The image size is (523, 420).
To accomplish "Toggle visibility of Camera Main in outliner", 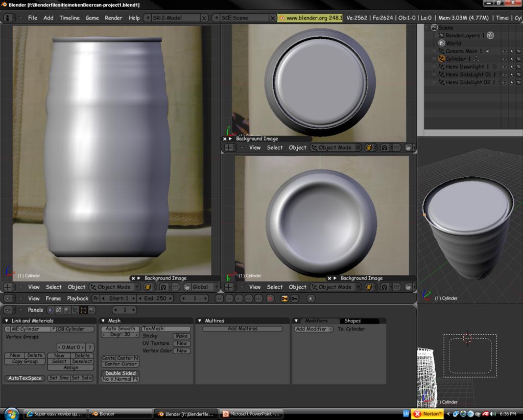I will click(x=504, y=51).
